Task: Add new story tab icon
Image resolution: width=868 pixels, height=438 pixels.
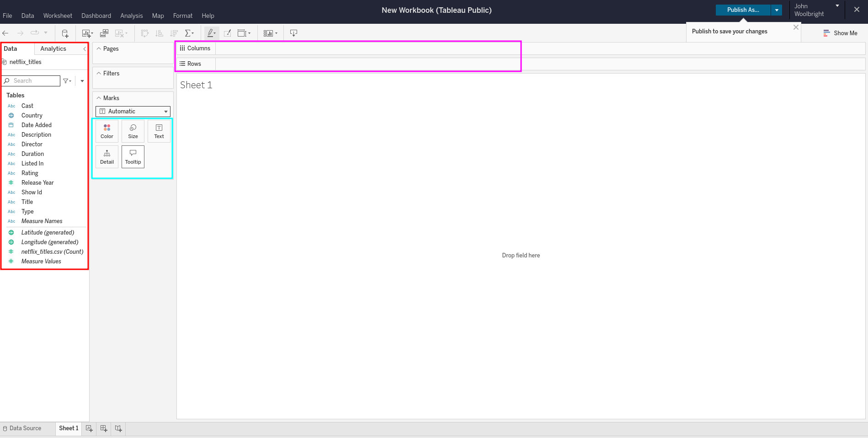Action: coord(118,428)
